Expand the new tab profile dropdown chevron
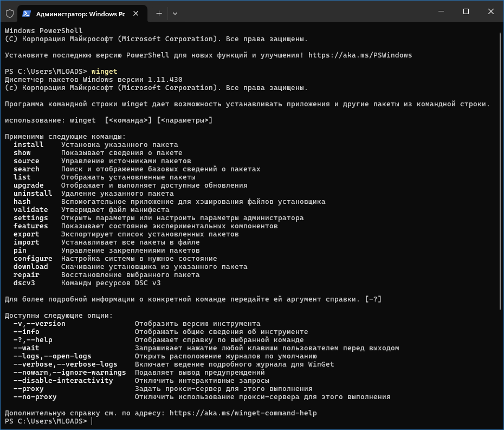This screenshot has height=430, width=504. click(x=175, y=13)
